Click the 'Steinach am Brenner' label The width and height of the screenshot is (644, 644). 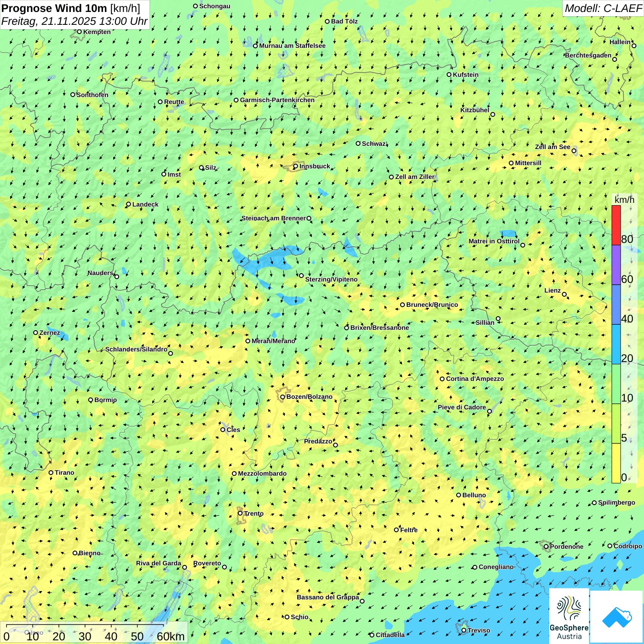(274, 218)
